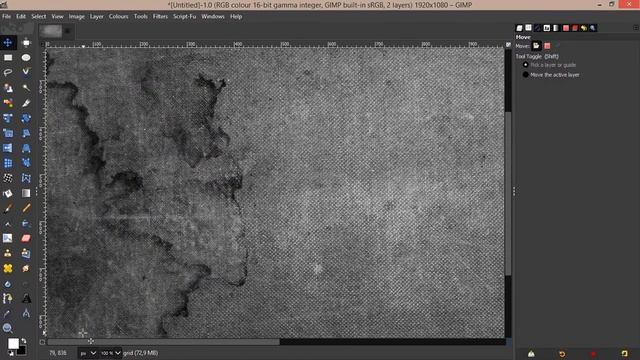The image size is (640, 360).
Task: Select the Dodge/Burn tool
Action: [x=26, y=283]
